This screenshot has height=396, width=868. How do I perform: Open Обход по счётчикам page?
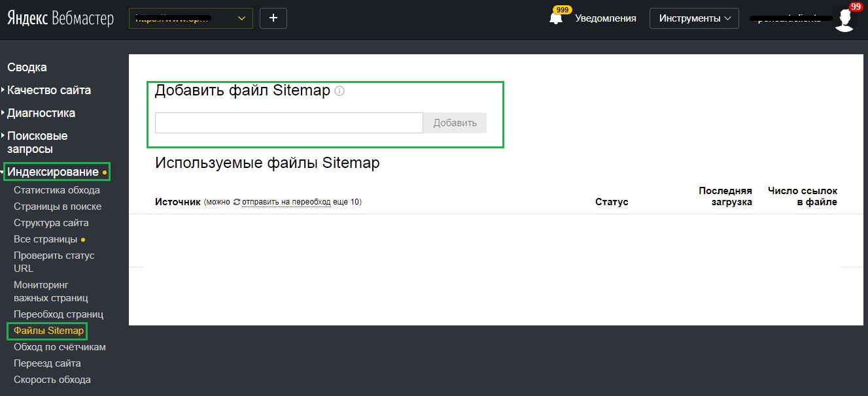pyautogui.click(x=60, y=347)
